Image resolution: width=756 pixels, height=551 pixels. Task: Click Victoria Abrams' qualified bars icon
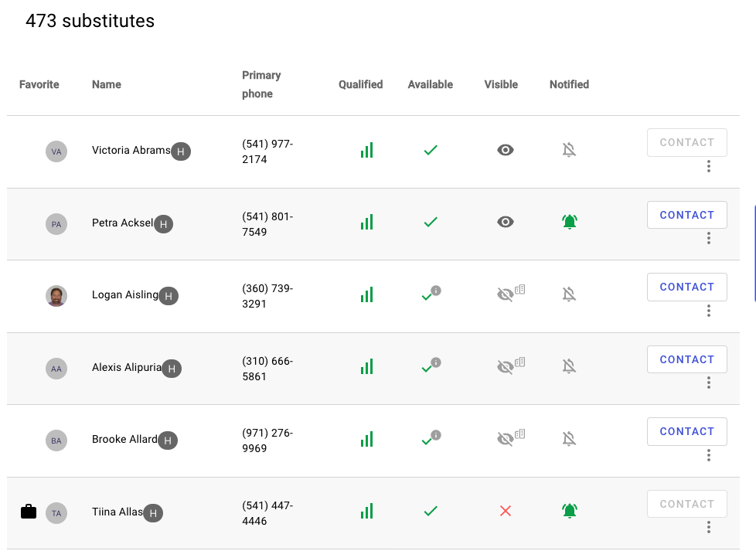click(367, 151)
